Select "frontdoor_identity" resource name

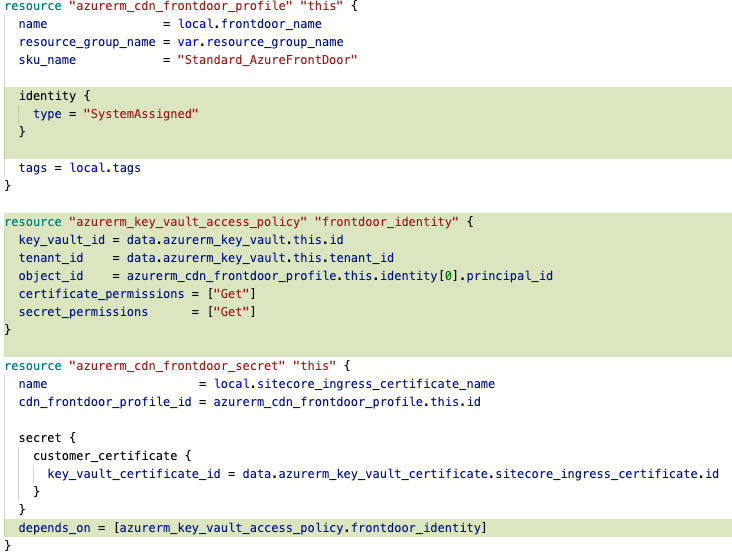pos(387,222)
